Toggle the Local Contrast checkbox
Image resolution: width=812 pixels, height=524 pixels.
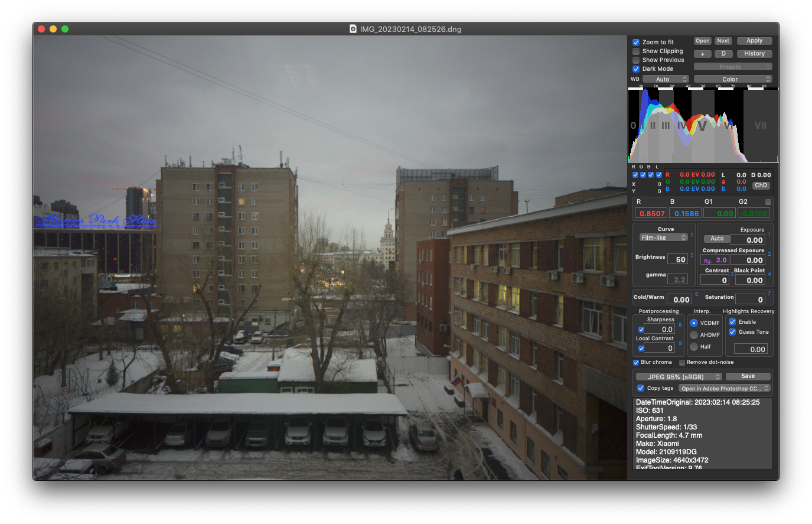pos(641,349)
